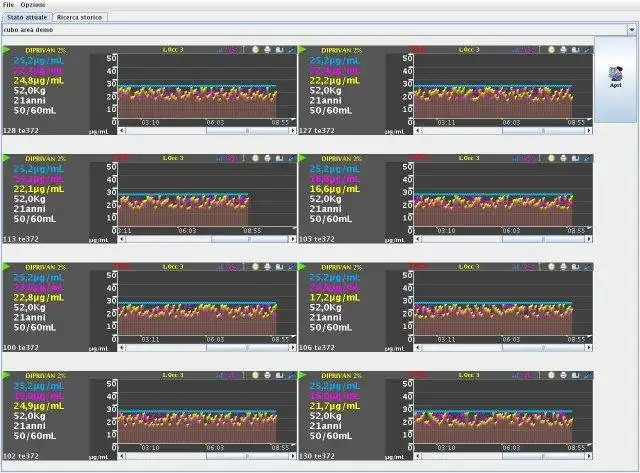Click the expand icon in panel 127 te372
Screen dimensions: 640x473
(587, 50)
